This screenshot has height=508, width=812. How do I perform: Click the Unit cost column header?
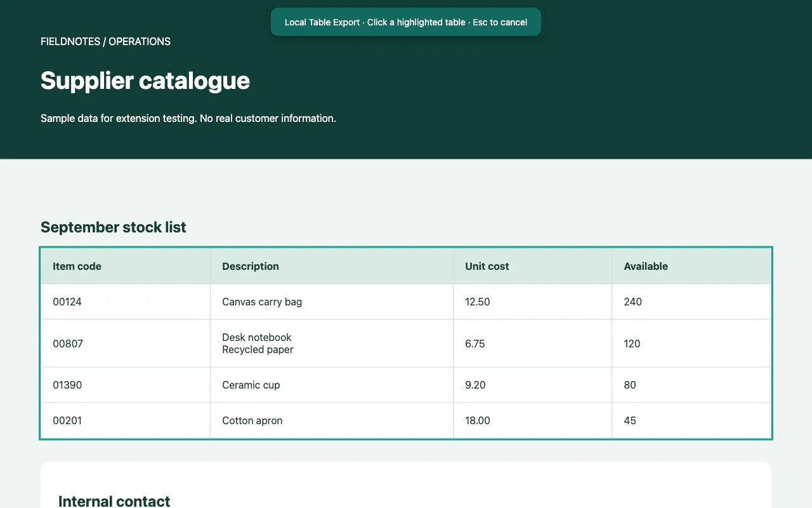[x=533, y=266]
